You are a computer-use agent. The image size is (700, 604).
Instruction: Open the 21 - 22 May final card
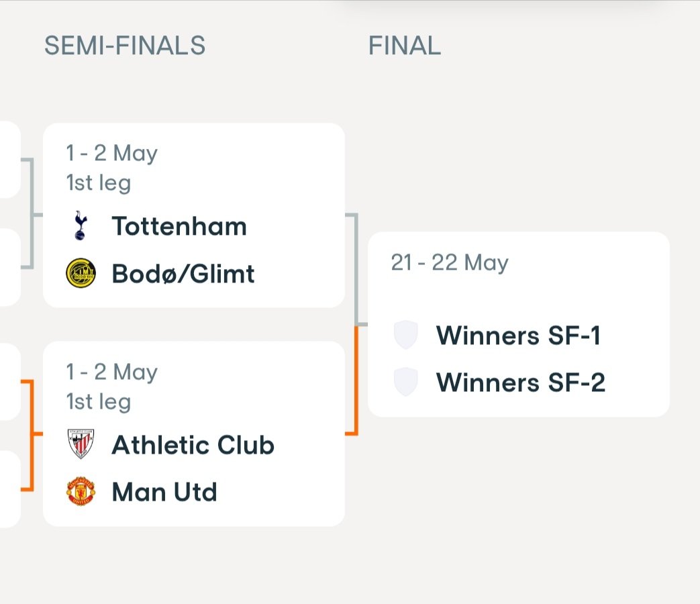(x=518, y=325)
